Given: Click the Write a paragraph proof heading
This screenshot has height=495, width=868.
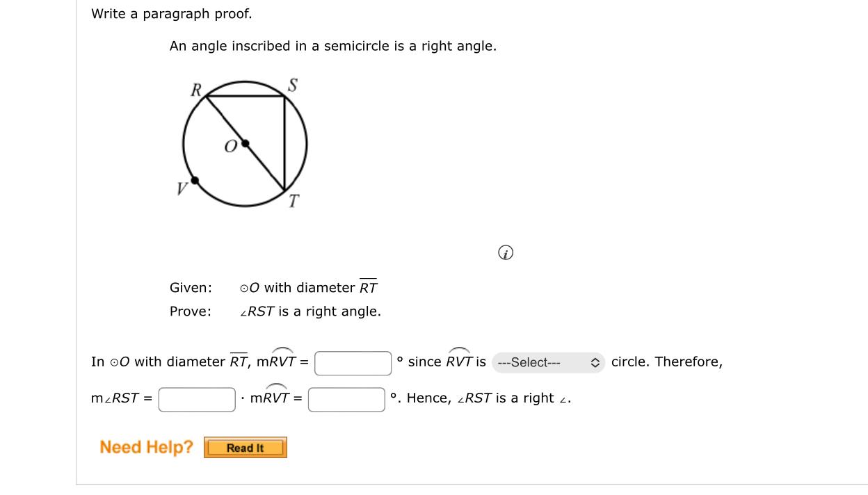Looking at the screenshot, I should 171,13.
